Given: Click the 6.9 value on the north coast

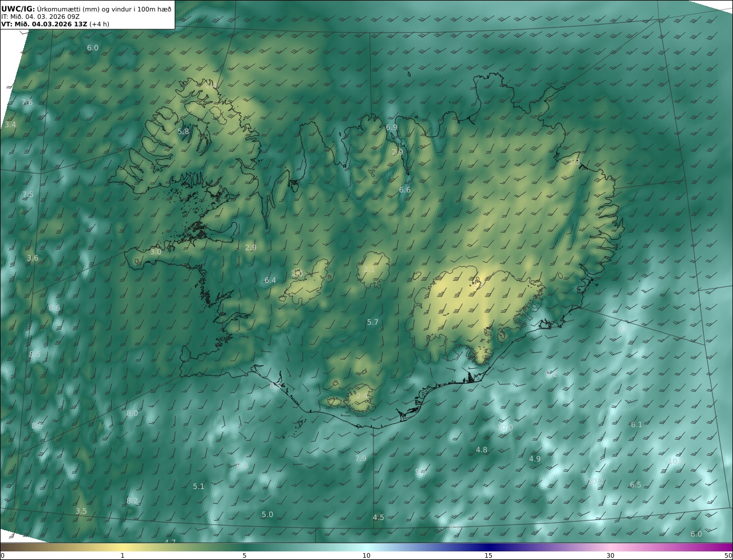Looking at the screenshot, I should (x=392, y=127).
